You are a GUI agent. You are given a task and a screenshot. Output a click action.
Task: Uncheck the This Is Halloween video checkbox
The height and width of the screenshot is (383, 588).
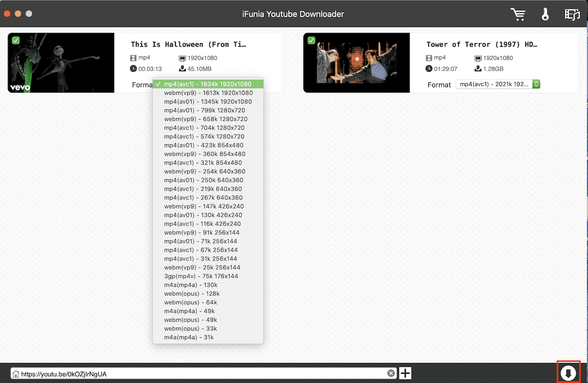16,40
